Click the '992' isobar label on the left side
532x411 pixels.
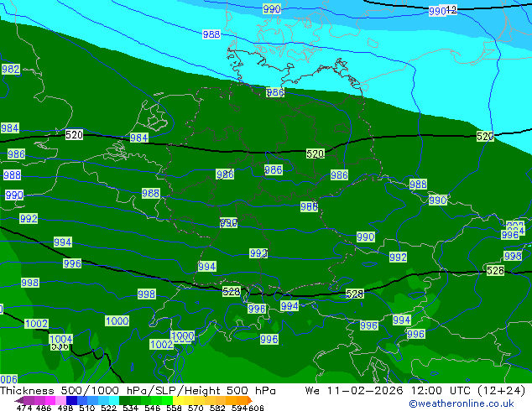(29, 218)
